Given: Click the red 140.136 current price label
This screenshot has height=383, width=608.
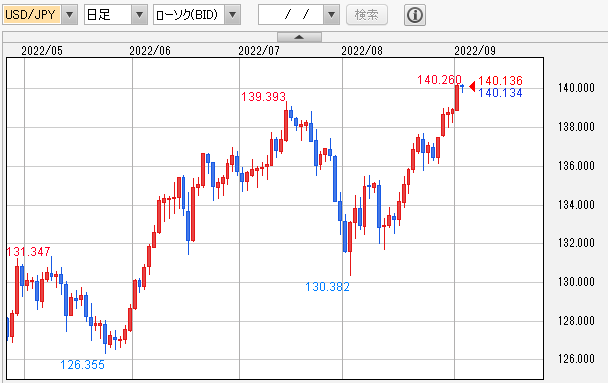Looking at the screenshot, I should (500, 81).
